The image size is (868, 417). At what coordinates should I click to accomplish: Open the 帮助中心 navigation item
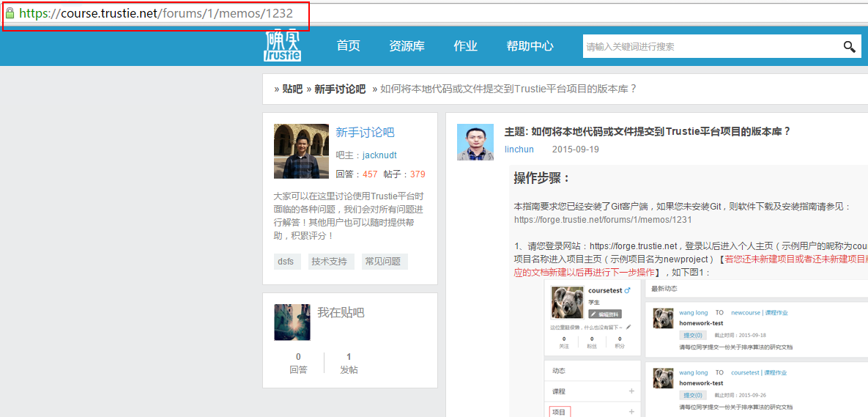pyautogui.click(x=530, y=46)
